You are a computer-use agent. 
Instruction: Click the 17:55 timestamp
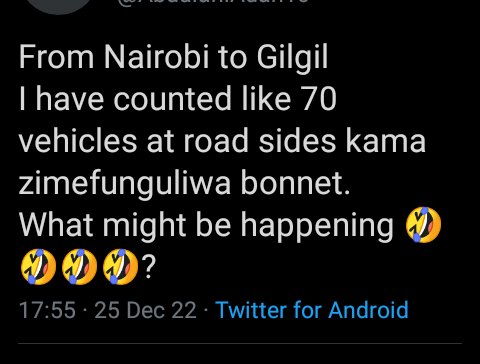[x=47, y=310]
